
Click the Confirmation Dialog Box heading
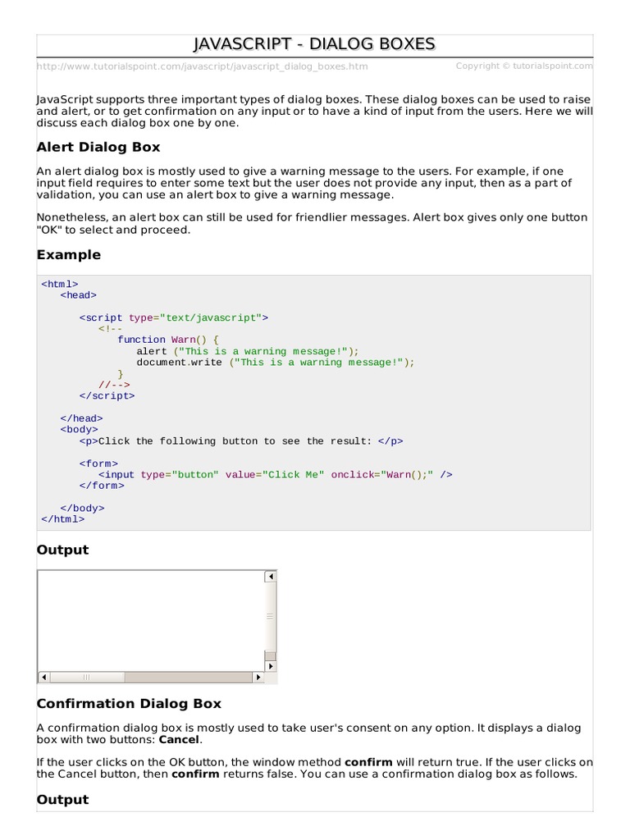point(129,703)
